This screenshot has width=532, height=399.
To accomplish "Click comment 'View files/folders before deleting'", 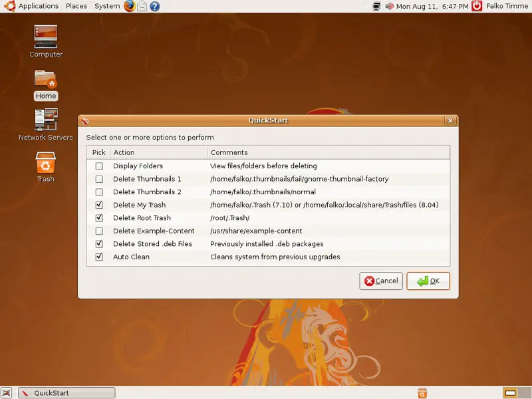I will click(x=263, y=166).
